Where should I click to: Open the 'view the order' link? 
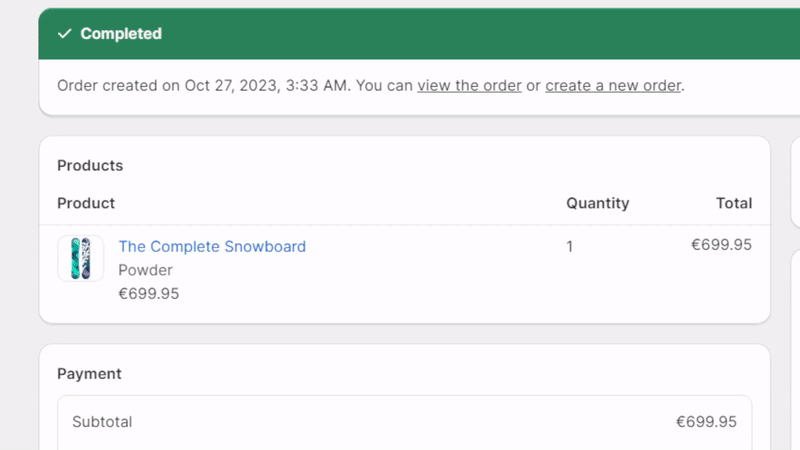tap(469, 86)
